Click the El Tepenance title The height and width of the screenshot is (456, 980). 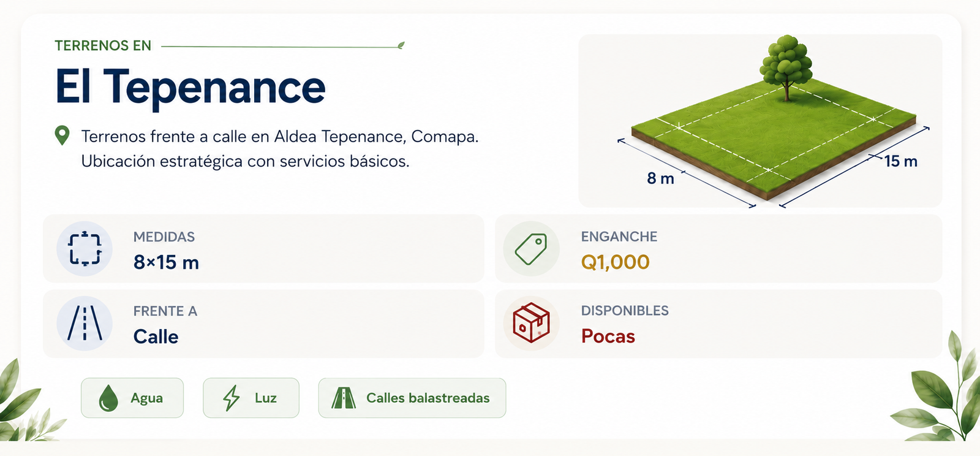[190, 87]
